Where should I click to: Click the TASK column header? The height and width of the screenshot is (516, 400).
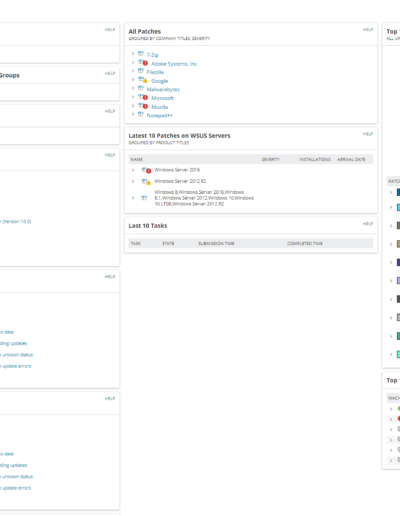coord(135,244)
